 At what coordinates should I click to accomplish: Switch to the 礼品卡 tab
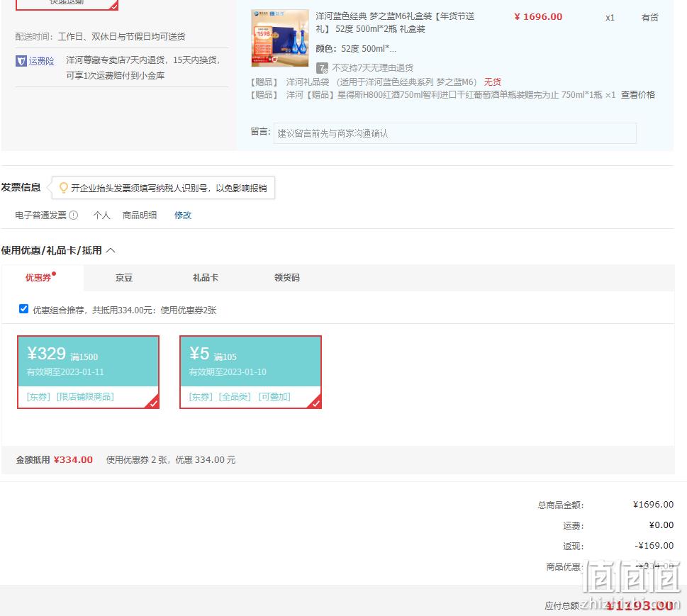(x=206, y=278)
